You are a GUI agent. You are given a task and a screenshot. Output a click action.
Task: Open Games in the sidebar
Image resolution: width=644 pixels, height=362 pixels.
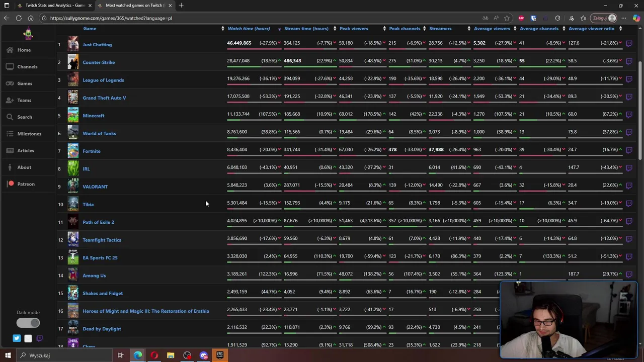coord(25,83)
